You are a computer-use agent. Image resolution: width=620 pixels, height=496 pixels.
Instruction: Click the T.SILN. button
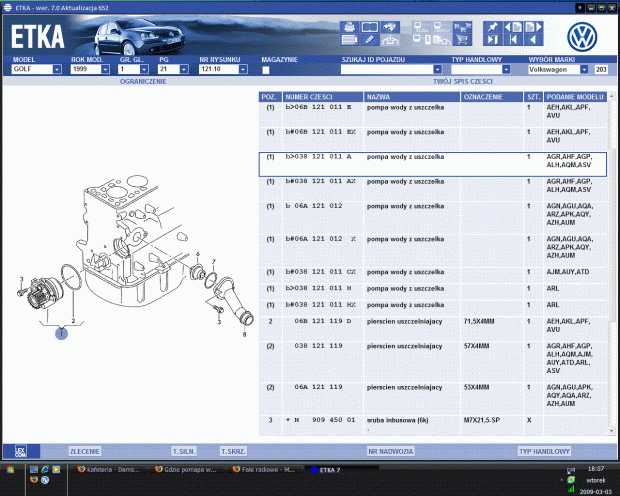[x=184, y=451]
